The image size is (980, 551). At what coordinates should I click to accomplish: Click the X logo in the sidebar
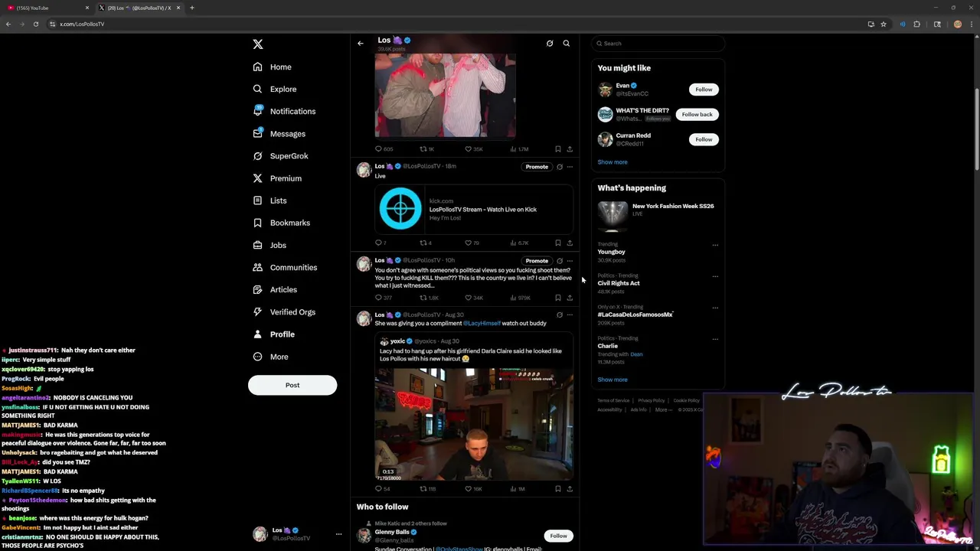(x=258, y=44)
